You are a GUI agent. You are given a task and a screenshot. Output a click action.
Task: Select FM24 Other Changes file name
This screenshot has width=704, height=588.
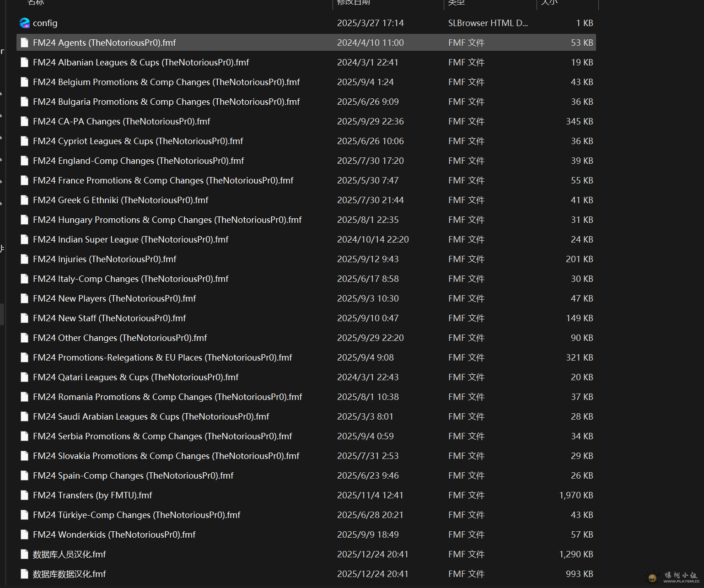(x=120, y=338)
